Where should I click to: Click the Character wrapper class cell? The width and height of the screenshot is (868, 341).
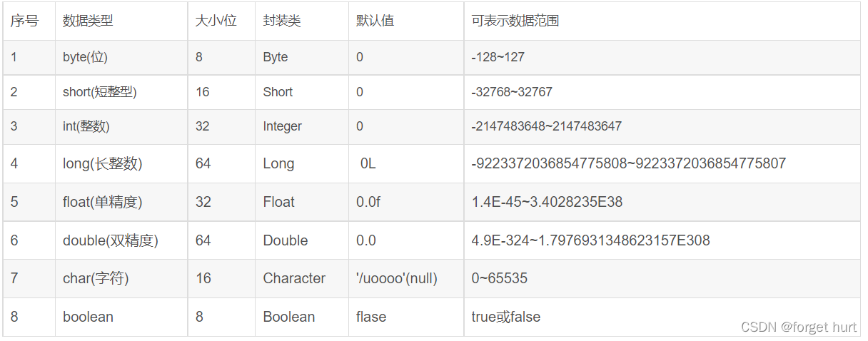coord(302,278)
